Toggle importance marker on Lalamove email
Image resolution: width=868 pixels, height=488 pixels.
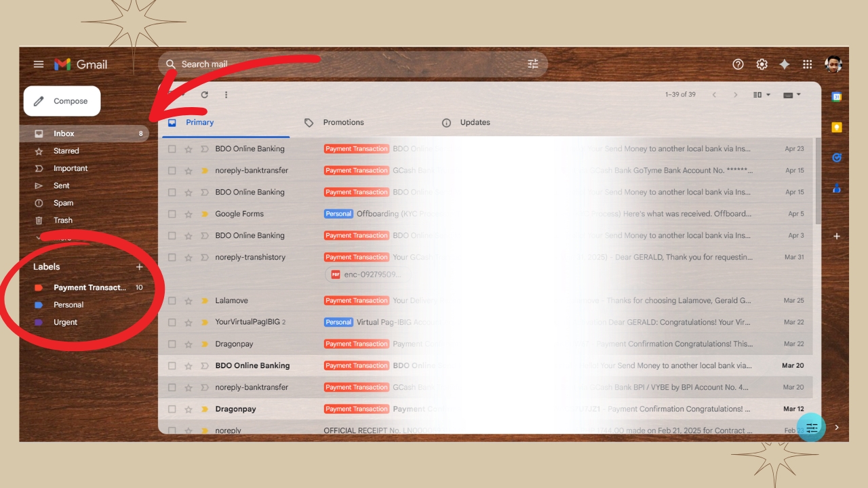tap(204, 300)
